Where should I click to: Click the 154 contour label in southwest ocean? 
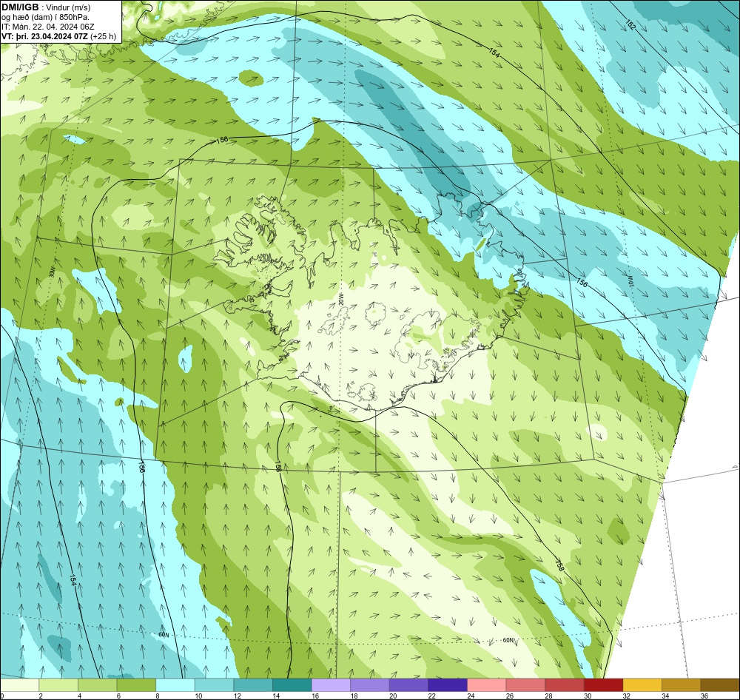pos(73,579)
